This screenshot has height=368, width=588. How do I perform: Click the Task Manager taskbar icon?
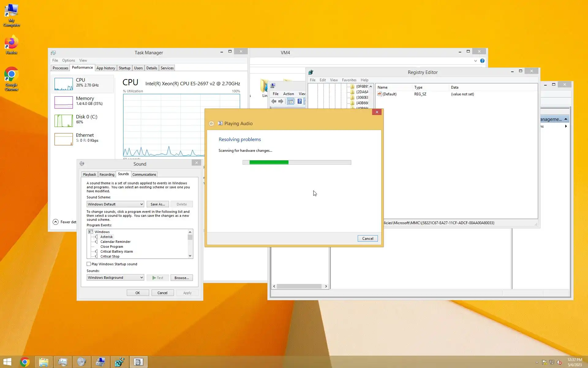coord(62,362)
